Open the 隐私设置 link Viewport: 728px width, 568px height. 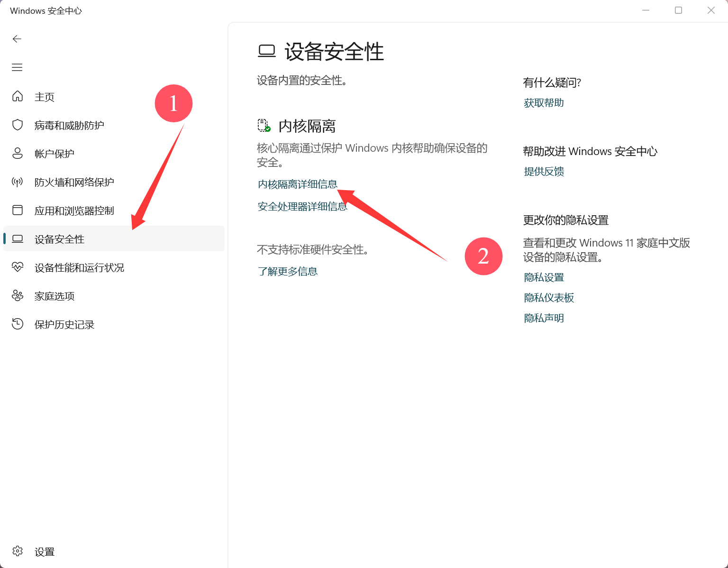point(544,277)
